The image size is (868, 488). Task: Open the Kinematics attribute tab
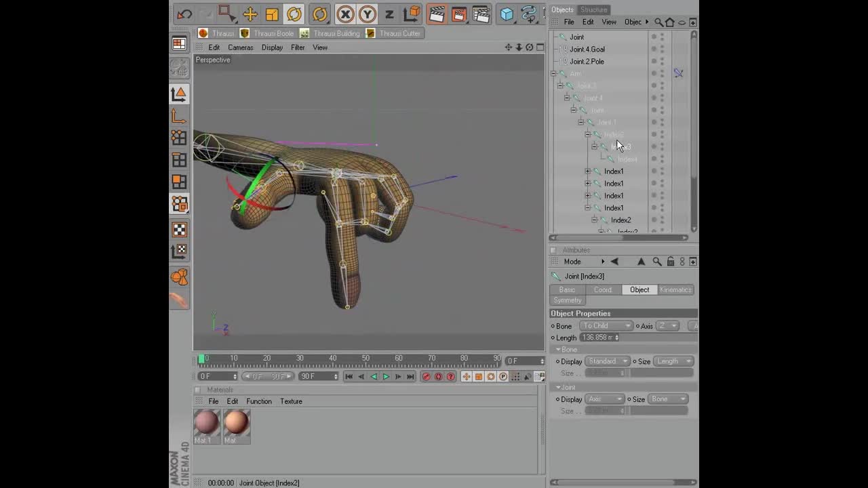pyautogui.click(x=675, y=289)
